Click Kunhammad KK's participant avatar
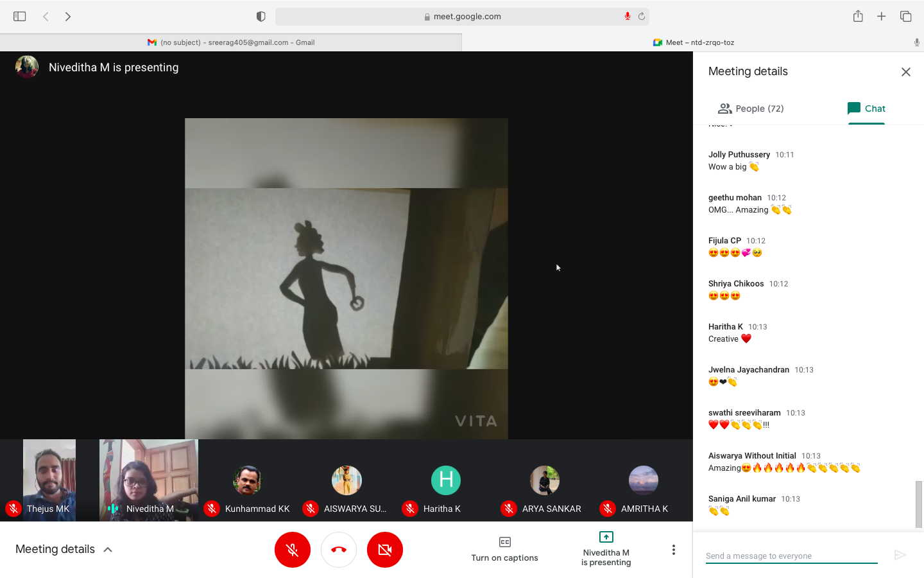The height and width of the screenshot is (578, 924). tap(248, 480)
